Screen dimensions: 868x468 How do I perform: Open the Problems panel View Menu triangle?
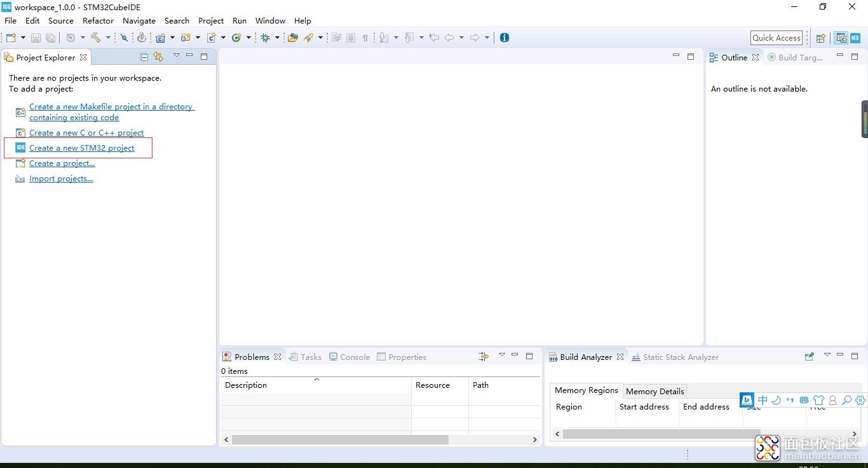(x=502, y=355)
